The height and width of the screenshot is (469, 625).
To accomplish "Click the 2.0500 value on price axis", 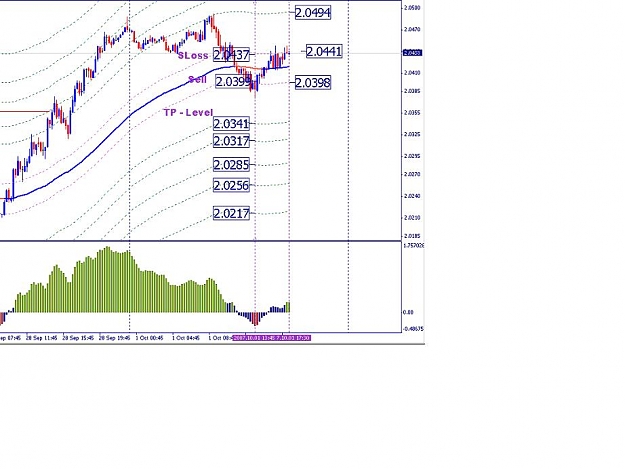I will point(412,8).
